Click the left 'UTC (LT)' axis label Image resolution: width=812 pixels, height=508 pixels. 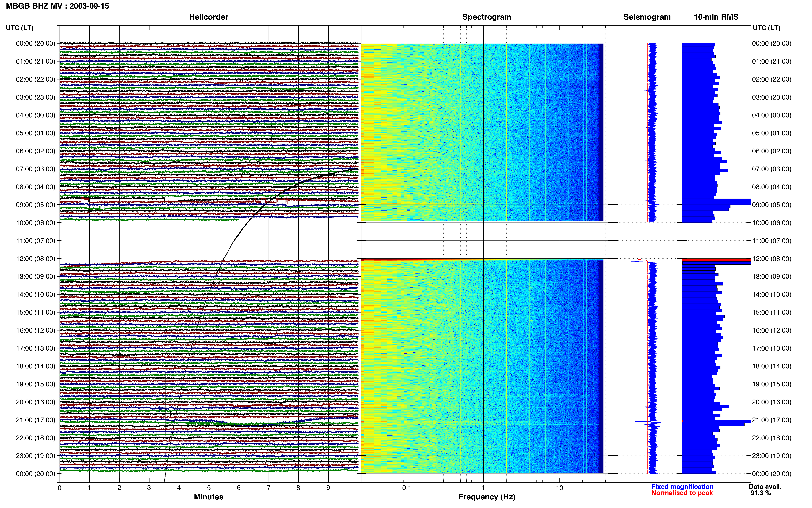pos(19,28)
